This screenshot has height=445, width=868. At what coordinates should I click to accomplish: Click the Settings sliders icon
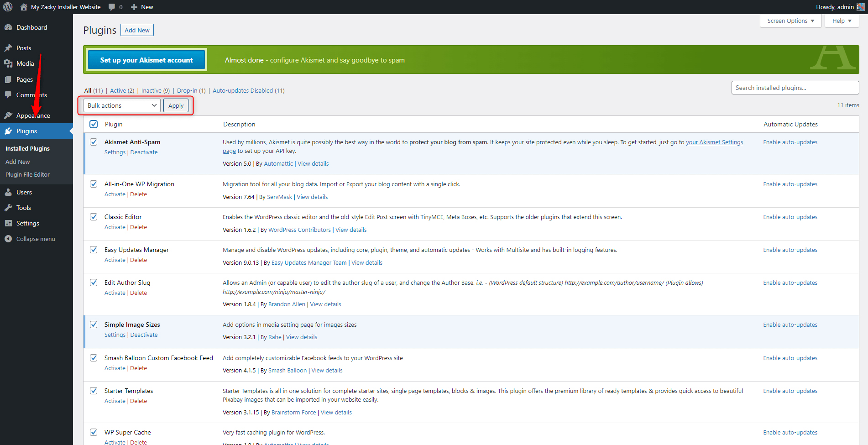pos(8,223)
